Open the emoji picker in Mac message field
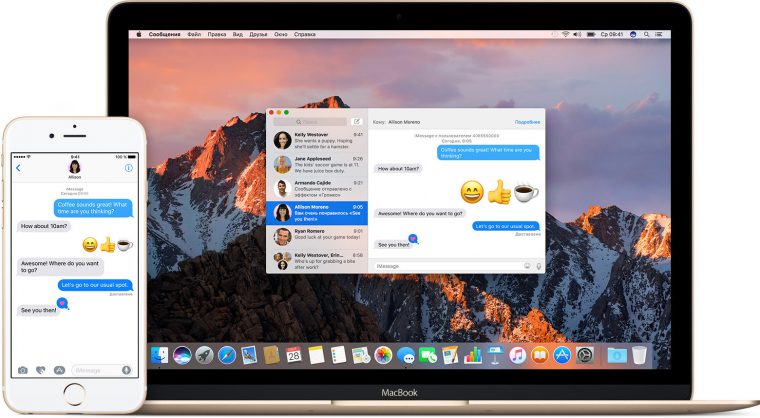The width and height of the screenshot is (760, 418). (527, 266)
